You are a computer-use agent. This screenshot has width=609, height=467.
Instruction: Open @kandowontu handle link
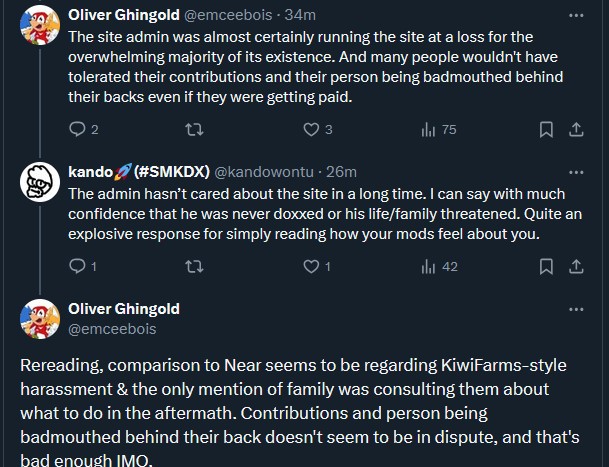264,172
